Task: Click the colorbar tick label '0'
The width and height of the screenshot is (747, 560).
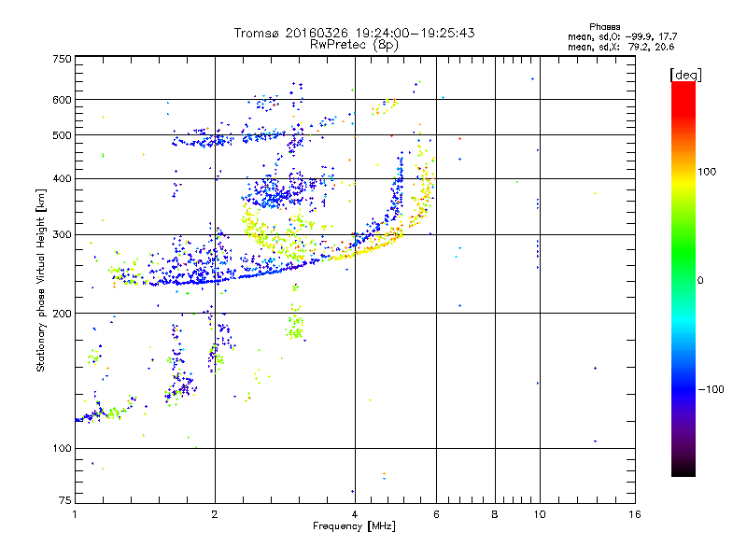Action: 700,281
